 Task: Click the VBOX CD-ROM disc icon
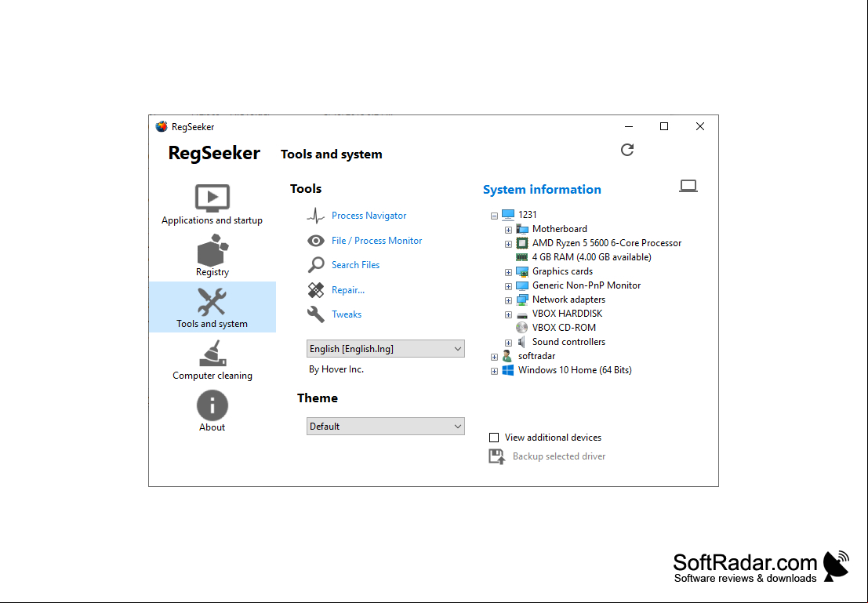tap(522, 328)
